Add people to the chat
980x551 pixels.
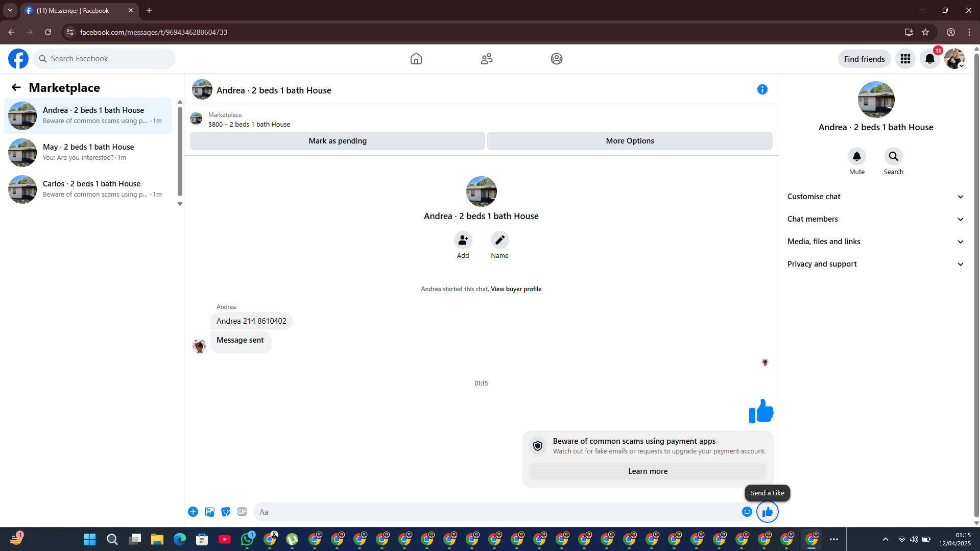pos(463,240)
